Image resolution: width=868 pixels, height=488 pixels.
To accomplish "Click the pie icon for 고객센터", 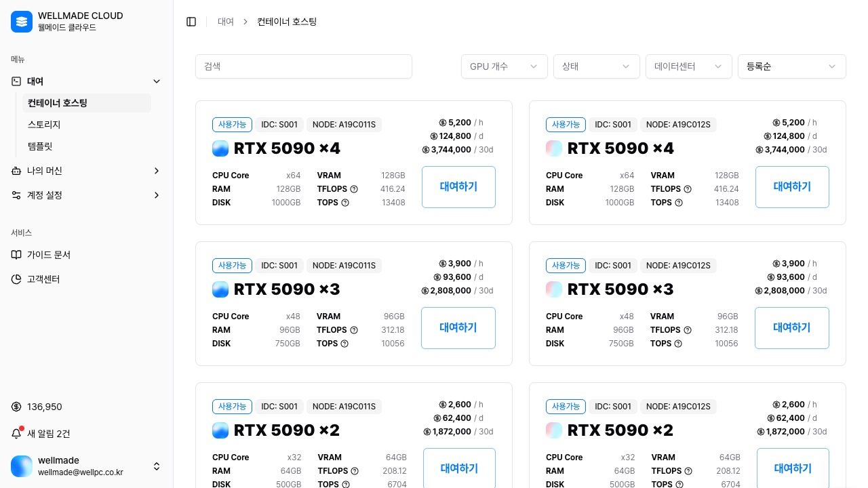I will point(16,279).
